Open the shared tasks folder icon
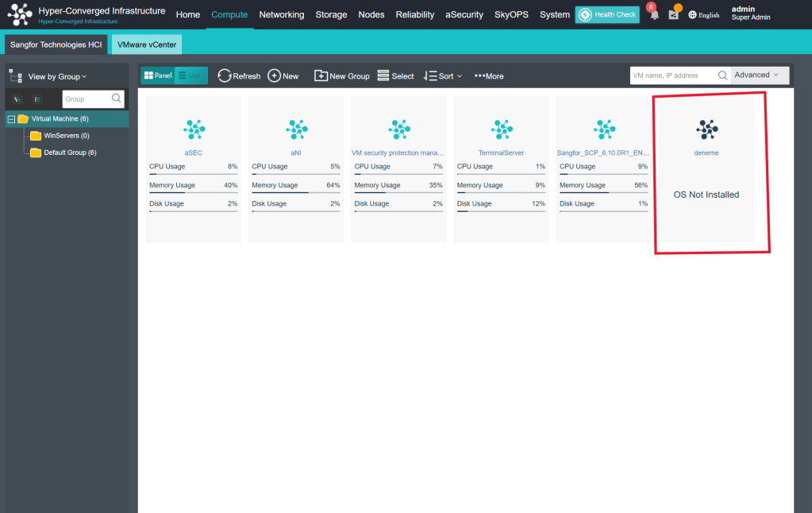Image resolution: width=812 pixels, height=513 pixels. [x=674, y=15]
